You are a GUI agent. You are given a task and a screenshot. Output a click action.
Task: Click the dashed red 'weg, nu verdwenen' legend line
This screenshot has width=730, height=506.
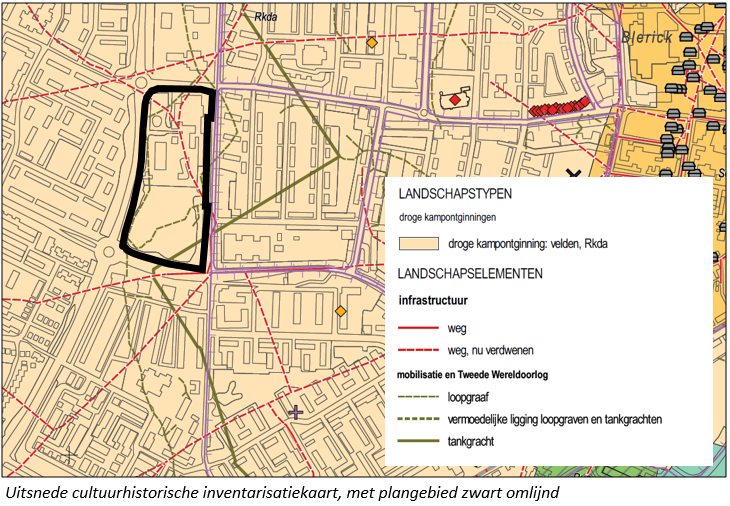click(x=419, y=350)
